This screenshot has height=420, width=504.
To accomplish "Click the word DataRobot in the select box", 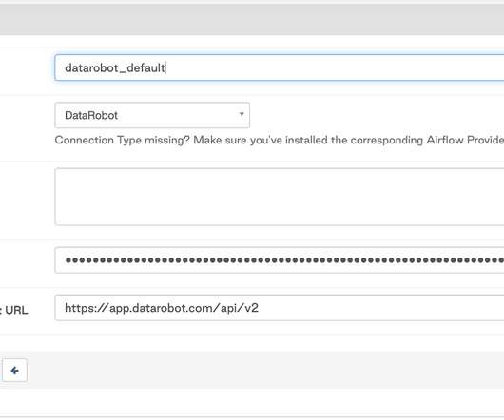I will tap(91, 115).
